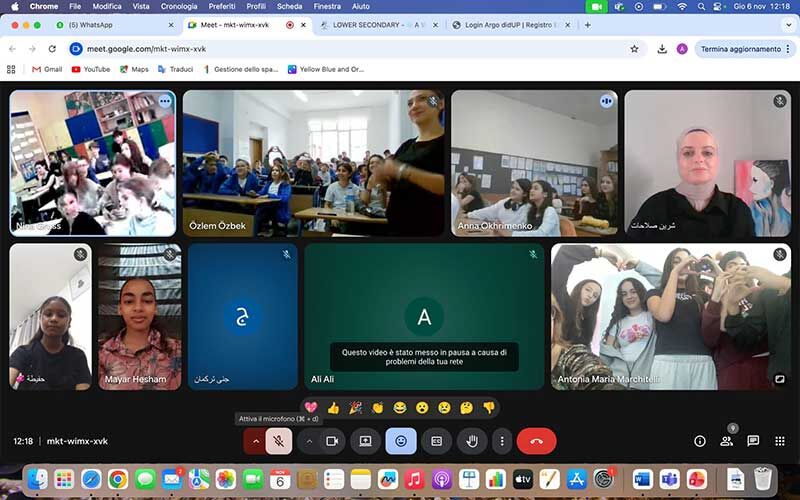Open the Finestra menu
Viewport: 800px width, 500px height.
327,7
